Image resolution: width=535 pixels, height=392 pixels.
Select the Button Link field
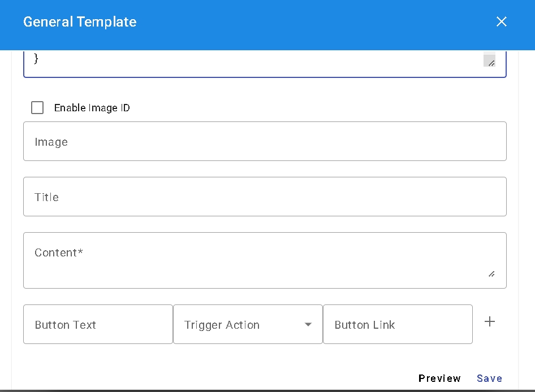(398, 325)
